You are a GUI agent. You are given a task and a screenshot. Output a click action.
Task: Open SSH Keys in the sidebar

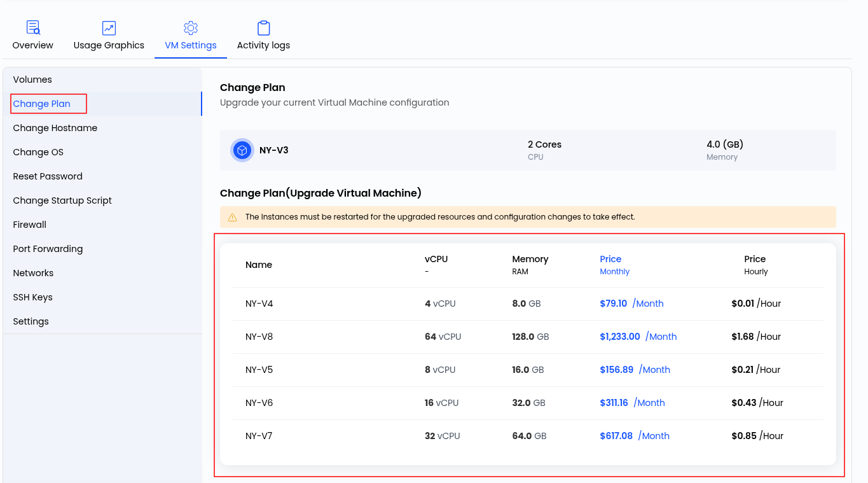(102, 297)
